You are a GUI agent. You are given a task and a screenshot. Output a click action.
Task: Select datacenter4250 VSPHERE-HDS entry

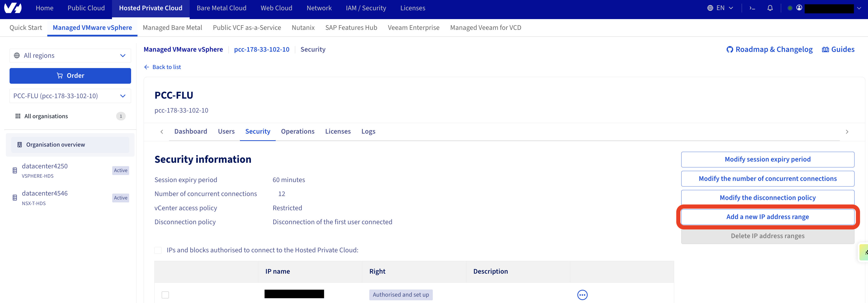click(x=70, y=170)
